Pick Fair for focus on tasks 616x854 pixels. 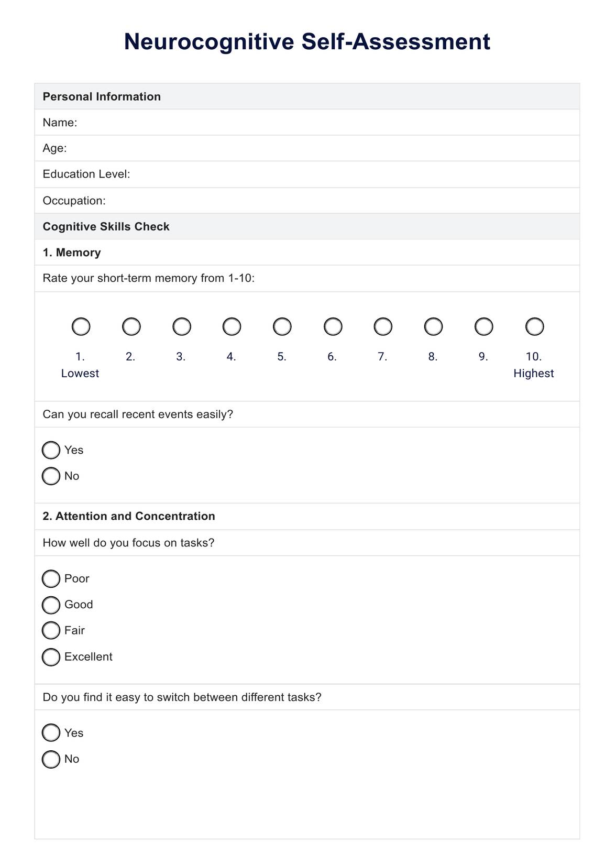click(51, 631)
